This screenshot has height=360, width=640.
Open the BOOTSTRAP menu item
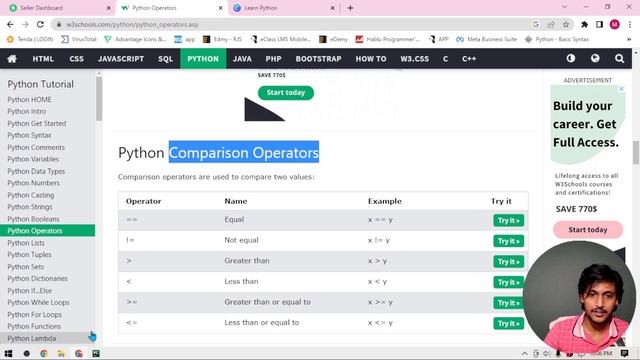[318, 59]
